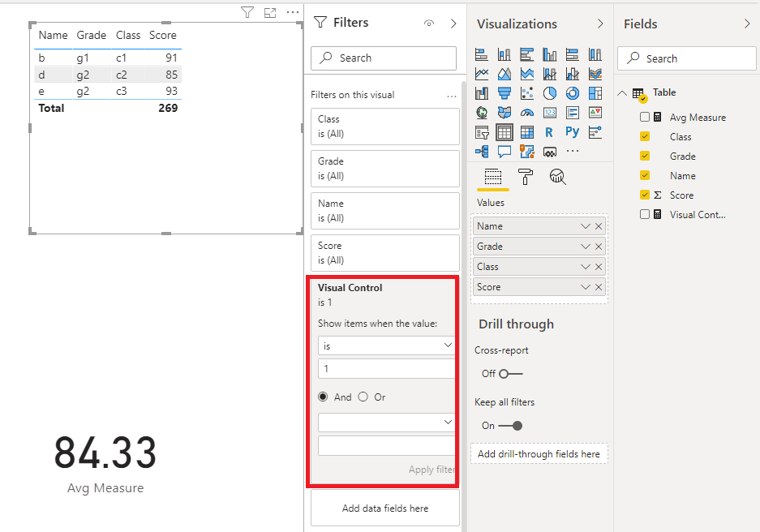Switch to the Fields well tab
760x532 pixels.
493,177
